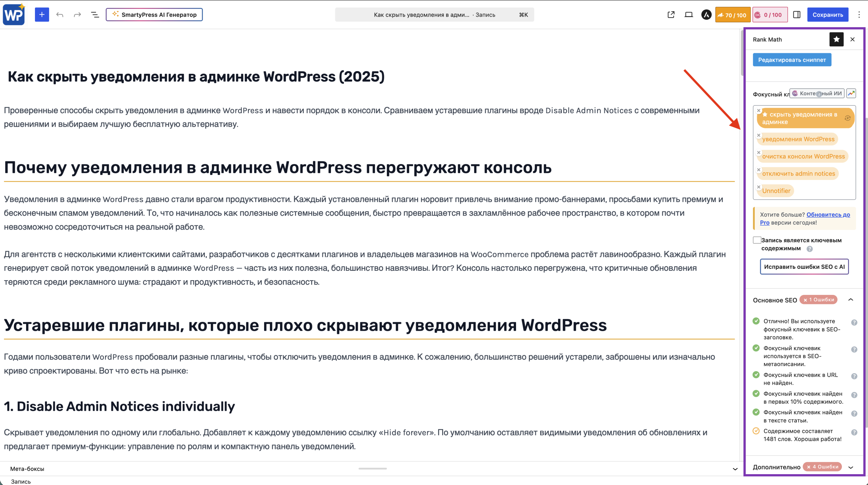Select the Unnotifier keyword tag
Image resolution: width=868 pixels, height=485 pixels.
click(x=776, y=191)
